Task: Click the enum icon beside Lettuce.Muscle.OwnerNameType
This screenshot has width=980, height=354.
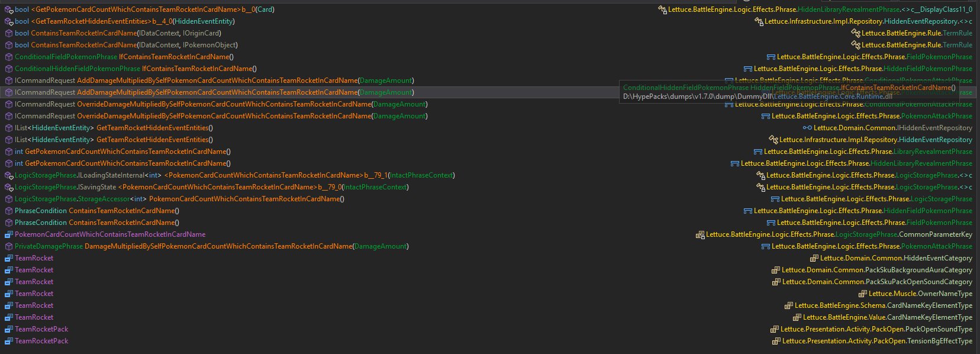Action: click(x=863, y=294)
